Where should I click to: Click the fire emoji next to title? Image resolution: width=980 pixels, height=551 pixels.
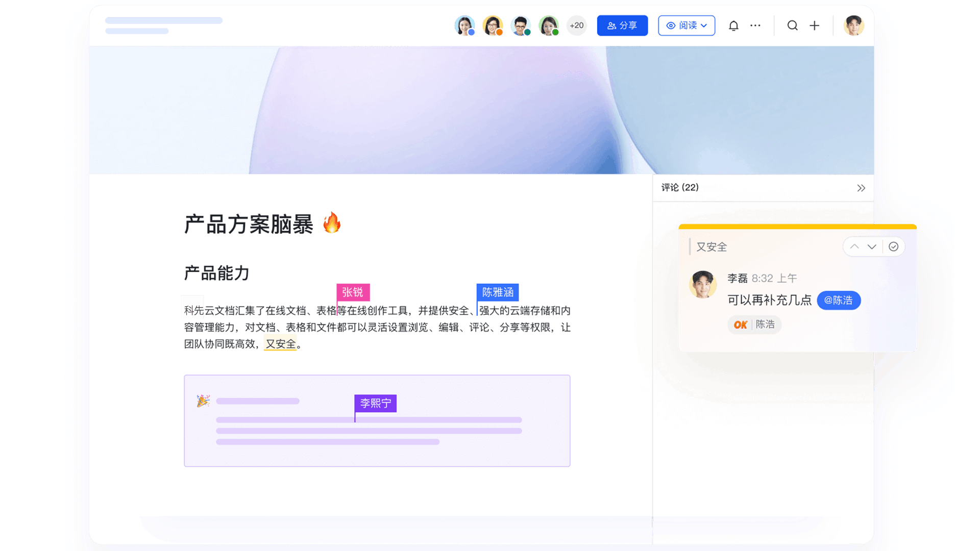pos(332,223)
